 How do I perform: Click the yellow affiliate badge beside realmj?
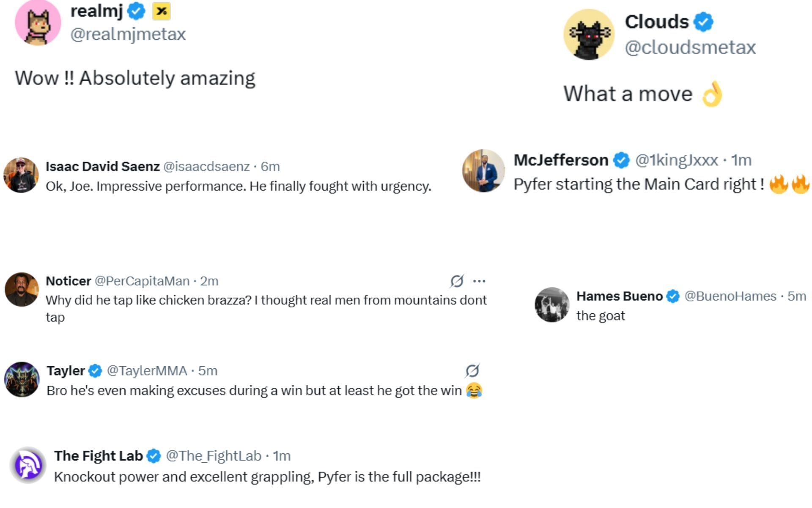[161, 11]
